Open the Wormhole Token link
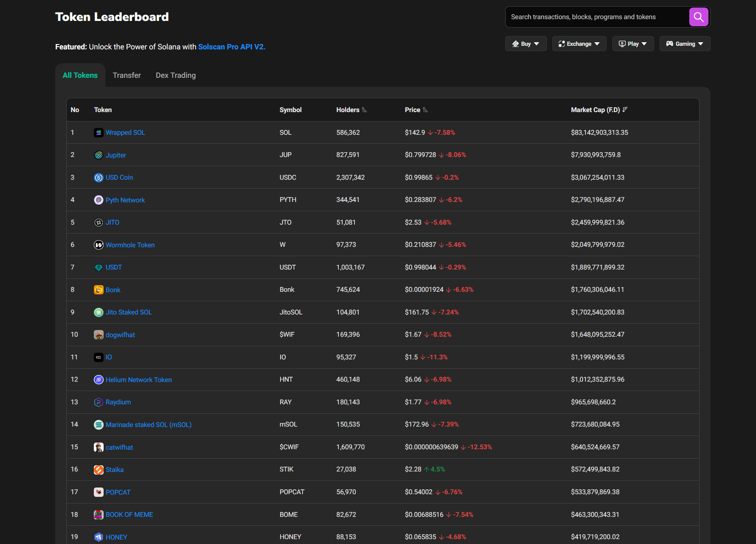The height and width of the screenshot is (544, 756). click(130, 245)
